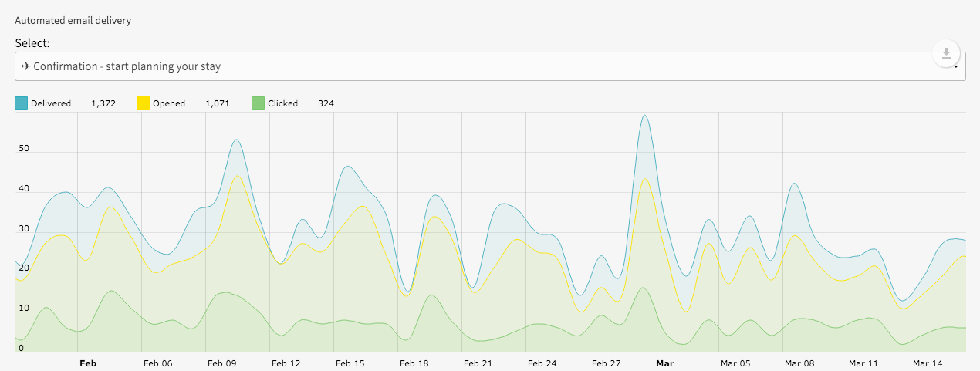Click the Mar 08 axis label
This screenshot has height=371, width=980.
(799, 363)
